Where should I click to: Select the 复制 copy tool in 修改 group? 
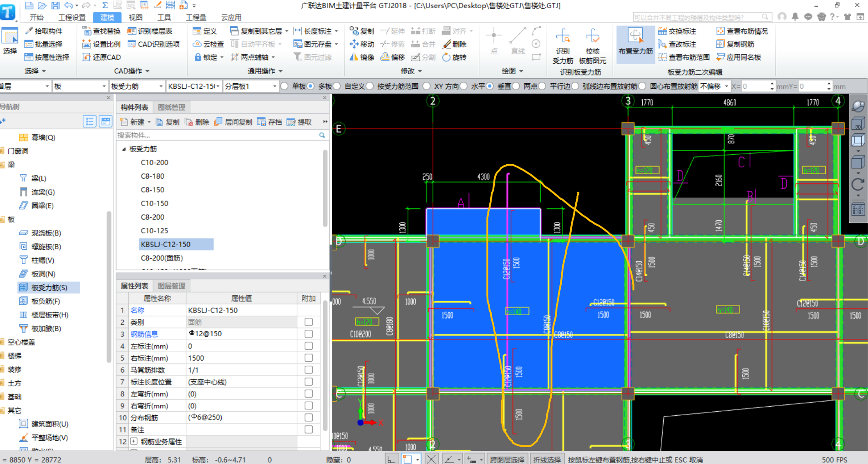[x=362, y=31]
